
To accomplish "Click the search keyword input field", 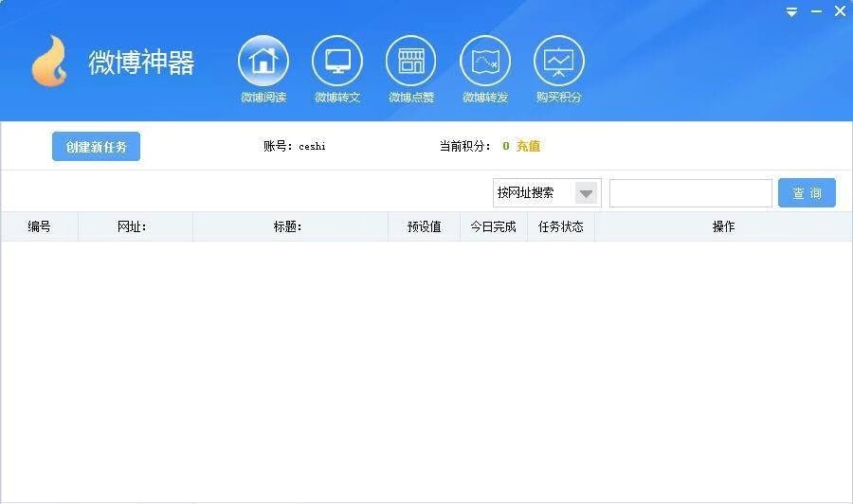I will (691, 193).
